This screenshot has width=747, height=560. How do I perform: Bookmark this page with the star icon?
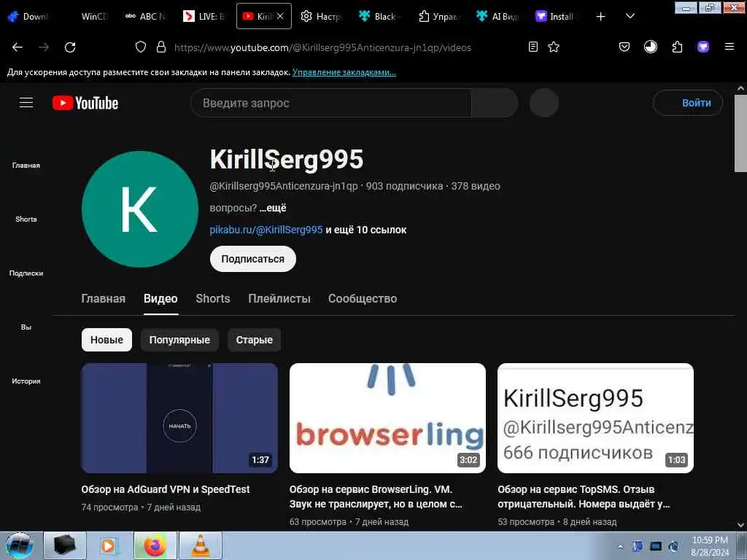(554, 47)
